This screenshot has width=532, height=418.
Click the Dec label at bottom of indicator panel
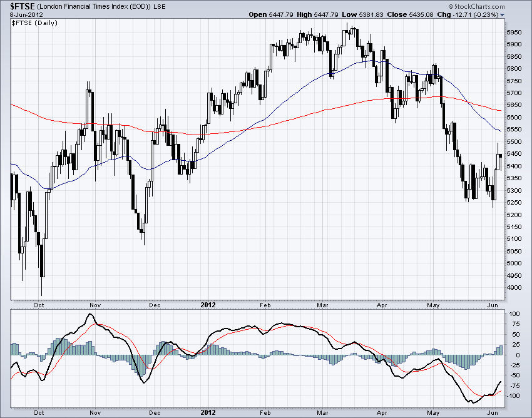point(155,412)
